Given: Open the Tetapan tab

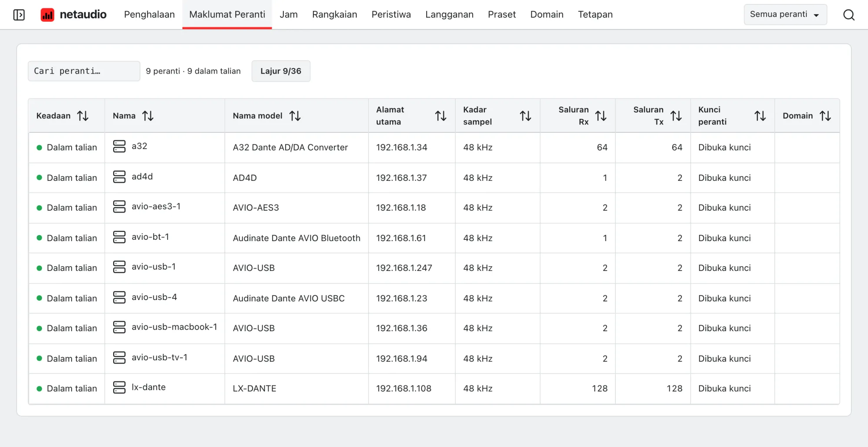Looking at the screenshot, I should [595, 15].
